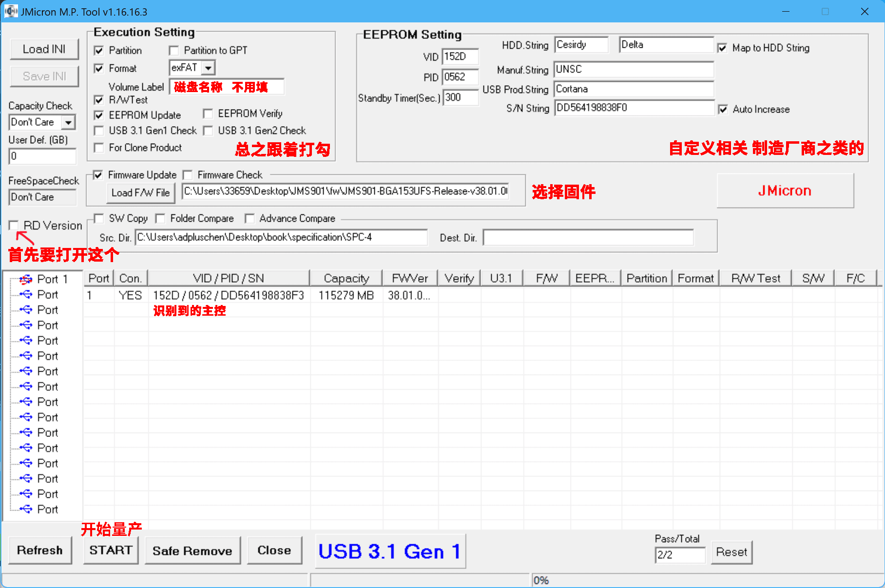
Task: Click the JMicron app icon in title bar
Action: point(11,11)
